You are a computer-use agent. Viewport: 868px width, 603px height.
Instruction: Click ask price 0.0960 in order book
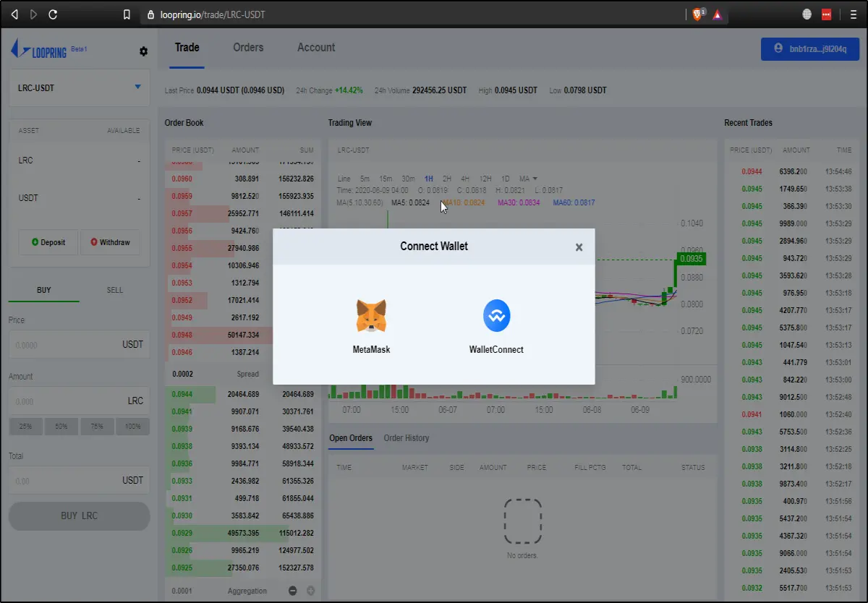pyautogui.click(x=182, y=179)
